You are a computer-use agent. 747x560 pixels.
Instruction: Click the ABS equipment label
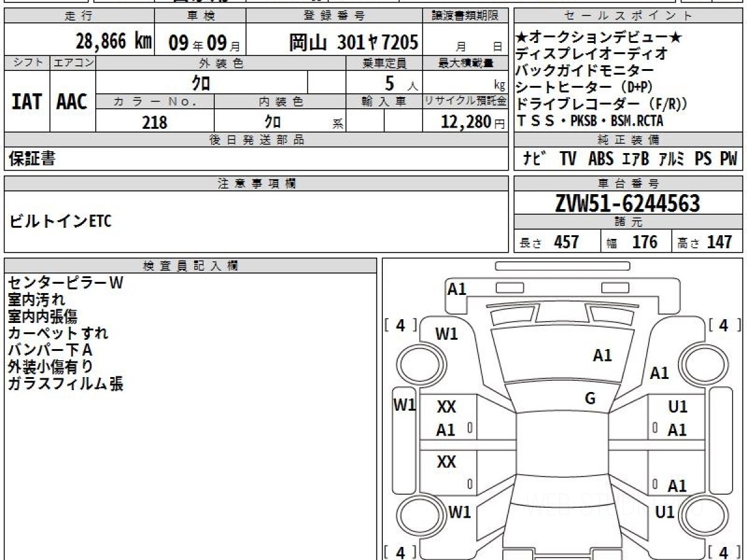pos(600,159)
